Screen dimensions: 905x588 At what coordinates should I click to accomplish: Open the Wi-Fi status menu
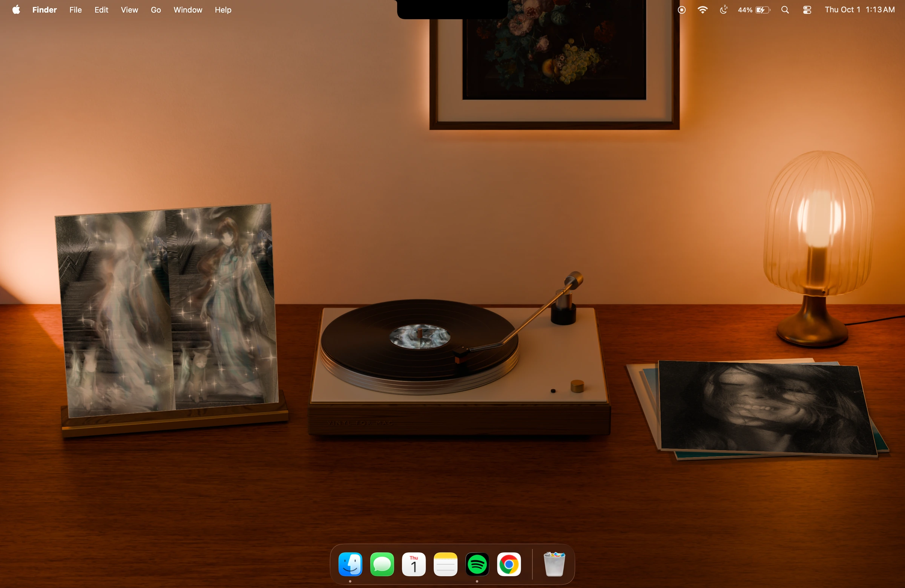click(x=703, y=10)
